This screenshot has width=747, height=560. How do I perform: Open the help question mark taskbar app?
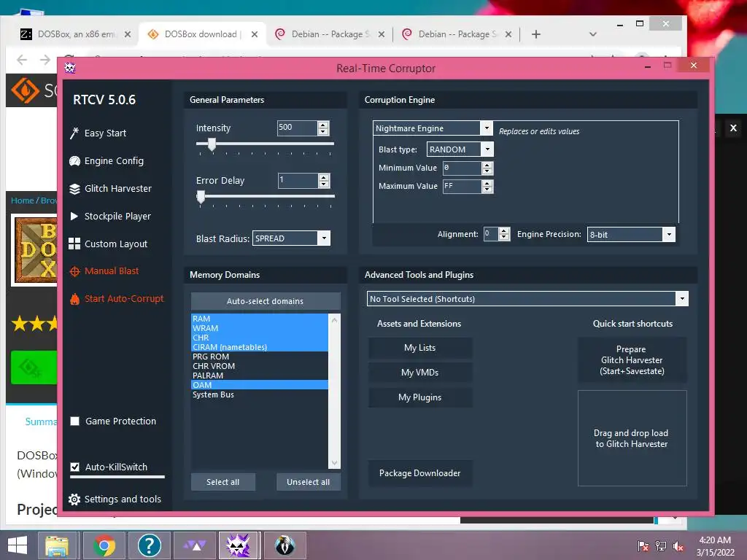(149, 545)
